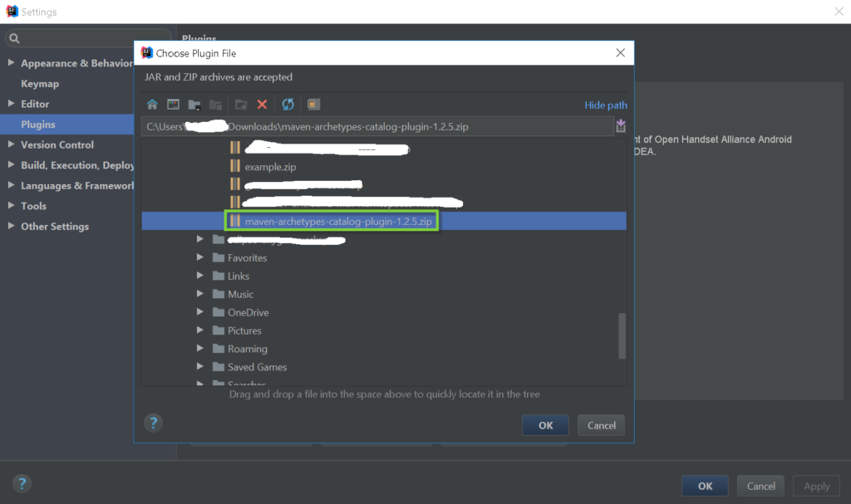The width and height of the screenshot is (851, 504).
Task: Expand the Editor settings section
Action: pos(11,103)
